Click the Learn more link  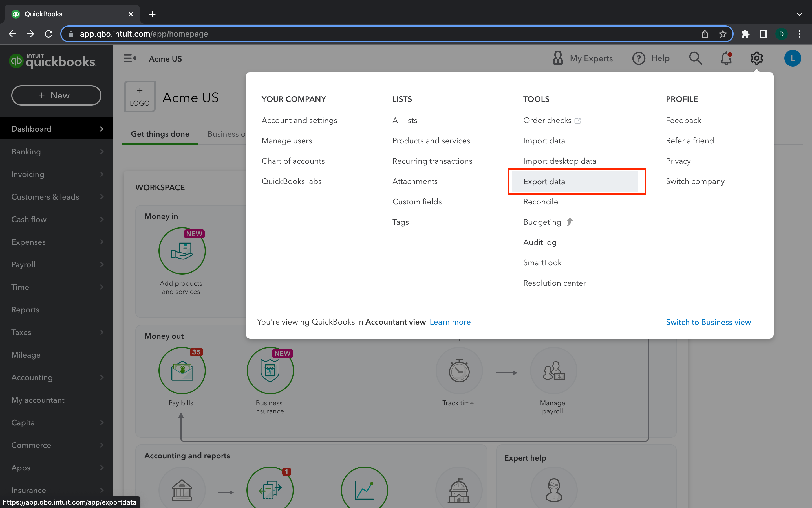coord(450,322)
